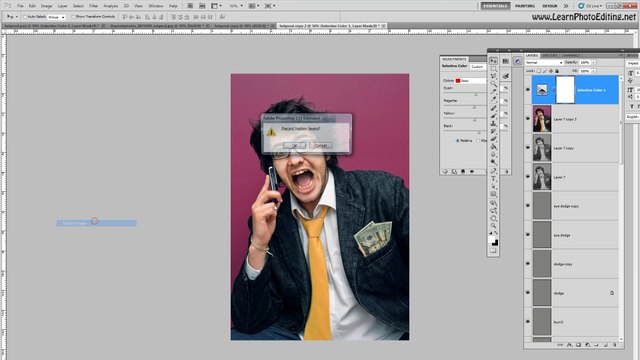
Task: Click the link layers icon at Layers panel bottom
Action: coord(560,345)
